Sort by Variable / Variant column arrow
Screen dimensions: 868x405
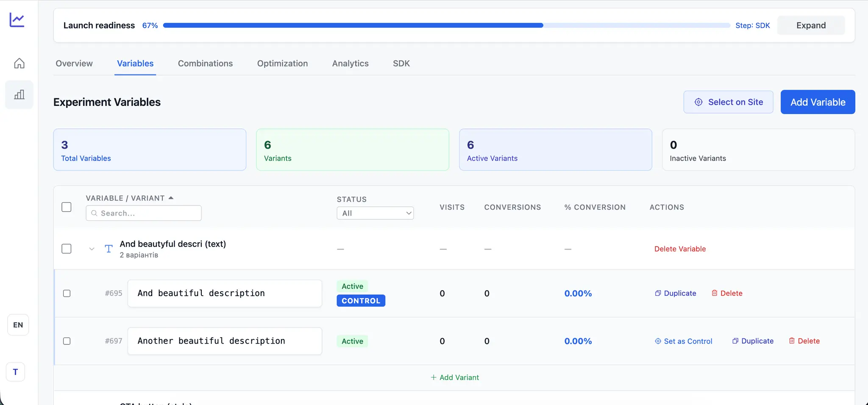click(171, 198)
